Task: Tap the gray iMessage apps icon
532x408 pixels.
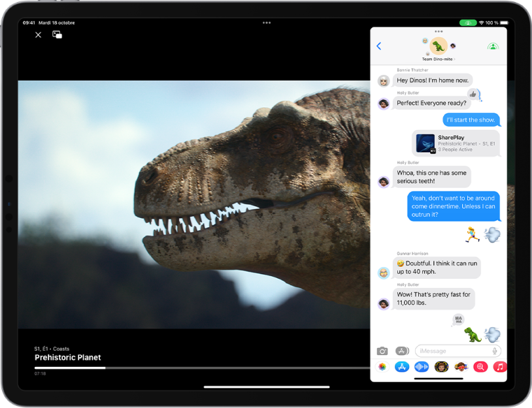Action: pos(401,351)
